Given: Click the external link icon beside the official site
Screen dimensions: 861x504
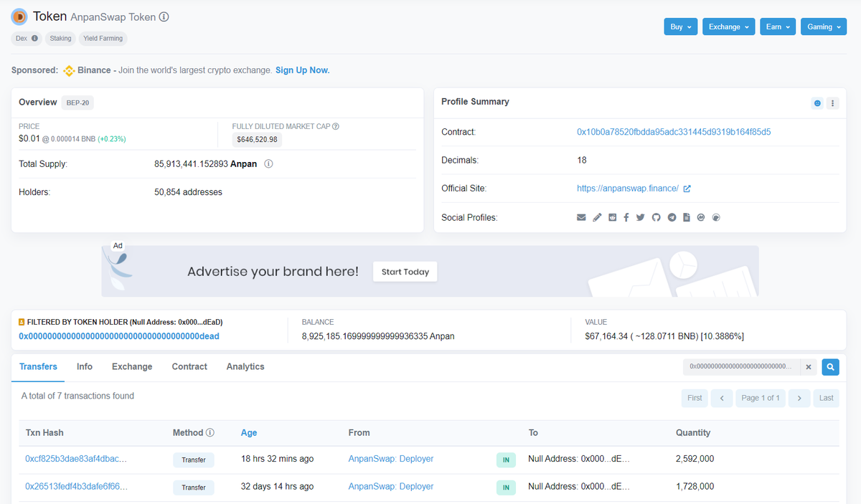Looking at the screenshot, I should pyautogui.click(x=687, y=189).
